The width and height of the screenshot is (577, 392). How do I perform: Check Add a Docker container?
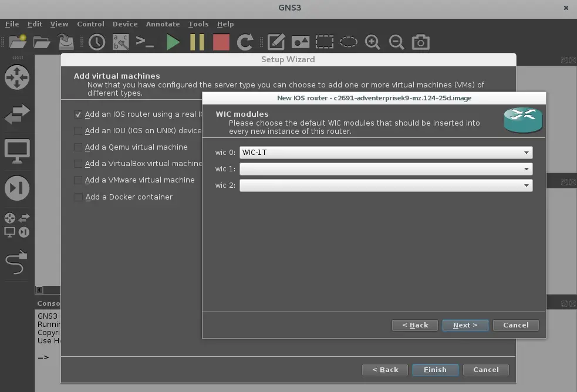coord(78,197)
